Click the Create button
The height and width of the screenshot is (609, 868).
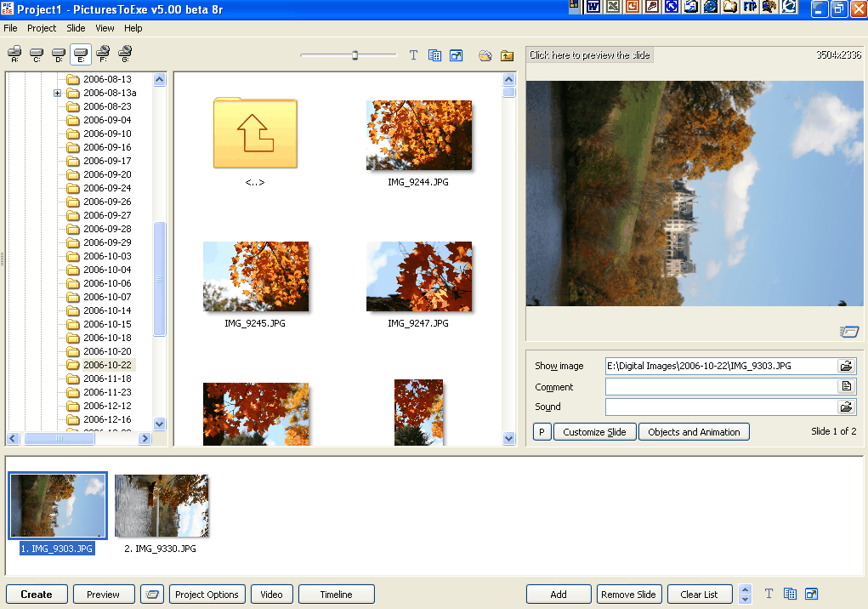pyautogui.click(x=37, y=594)
